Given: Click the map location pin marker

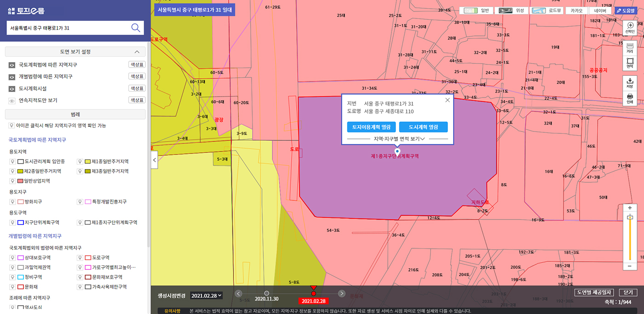Looking at the screenshot, I should click(x=397, y=151).
